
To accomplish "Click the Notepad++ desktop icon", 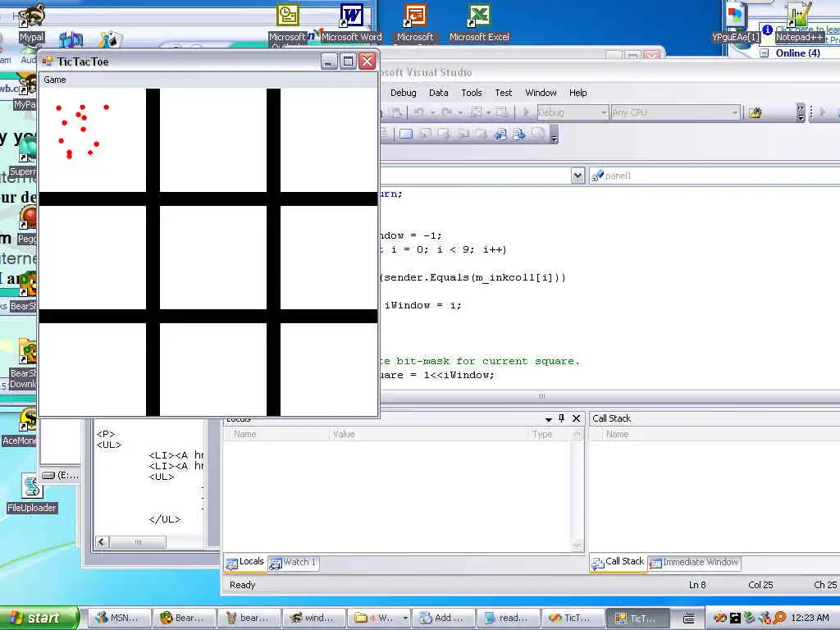I will (799, 22).
